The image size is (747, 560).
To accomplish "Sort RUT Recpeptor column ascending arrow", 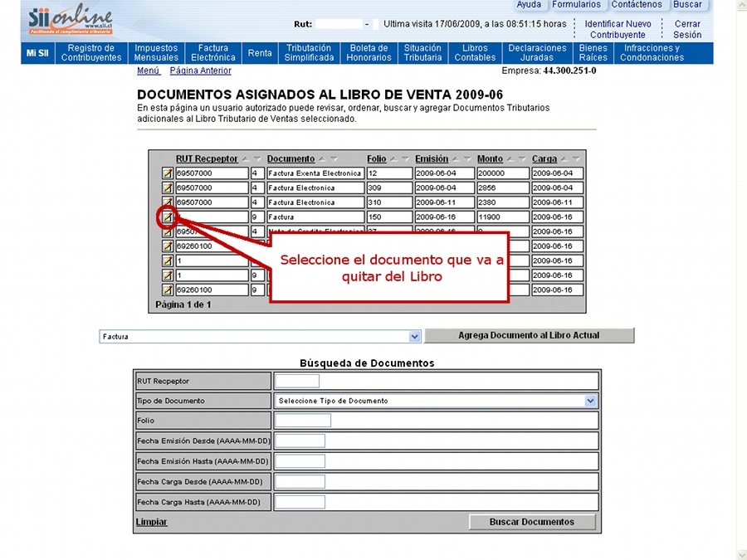I will click(x=245, y=159).
